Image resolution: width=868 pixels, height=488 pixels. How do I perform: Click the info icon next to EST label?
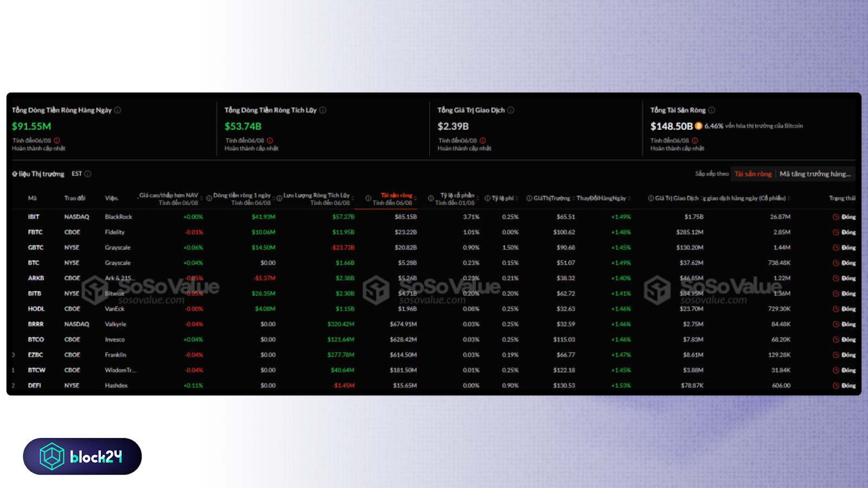pyautogui.click(x=87, y=174)
